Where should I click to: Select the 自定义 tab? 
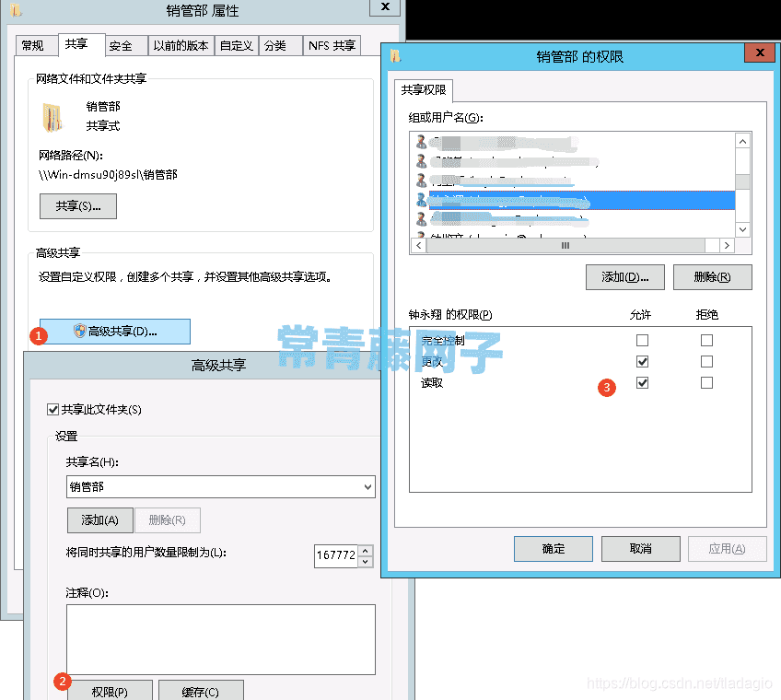click(237, 46)
